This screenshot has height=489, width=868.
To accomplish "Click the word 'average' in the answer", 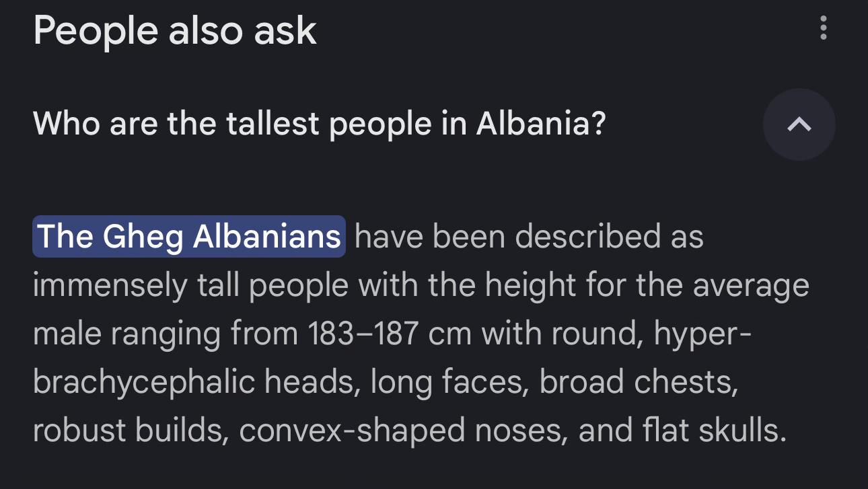I will [x=751, y=285].
